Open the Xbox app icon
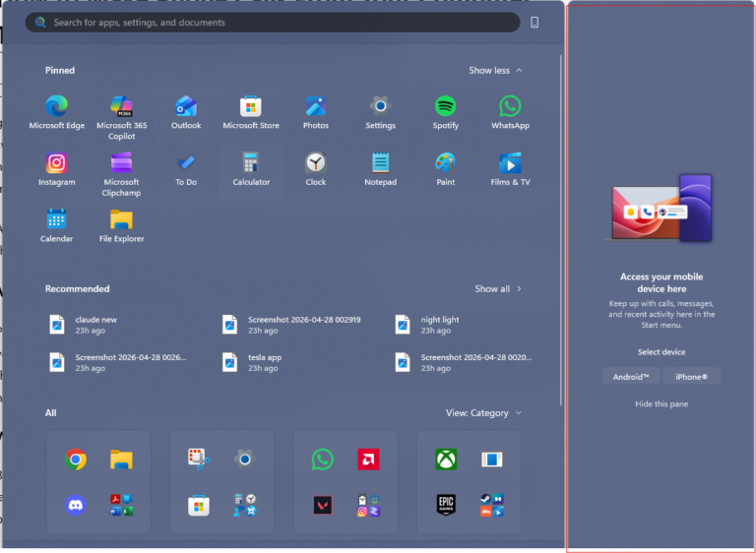756x553 pixels. 446,459
